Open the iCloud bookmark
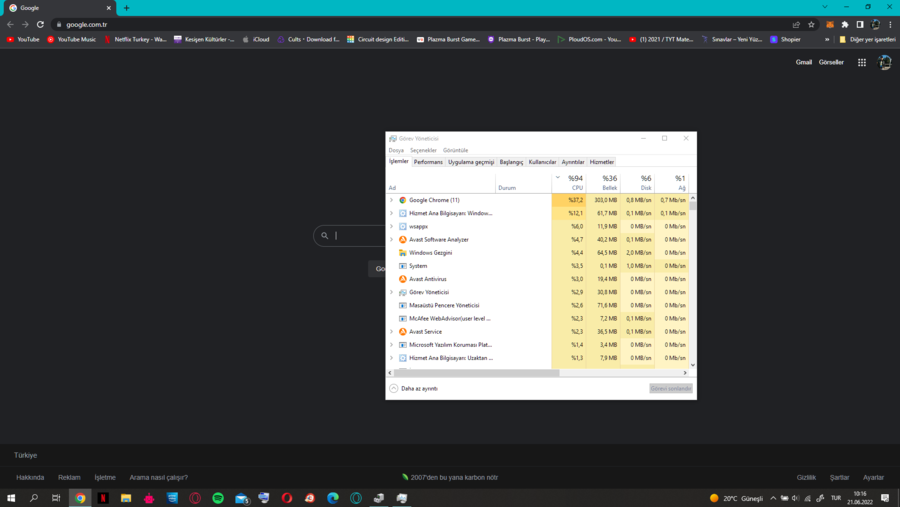Image resolution: width=900 pixels, height=507 pixels. click(256, 40)
